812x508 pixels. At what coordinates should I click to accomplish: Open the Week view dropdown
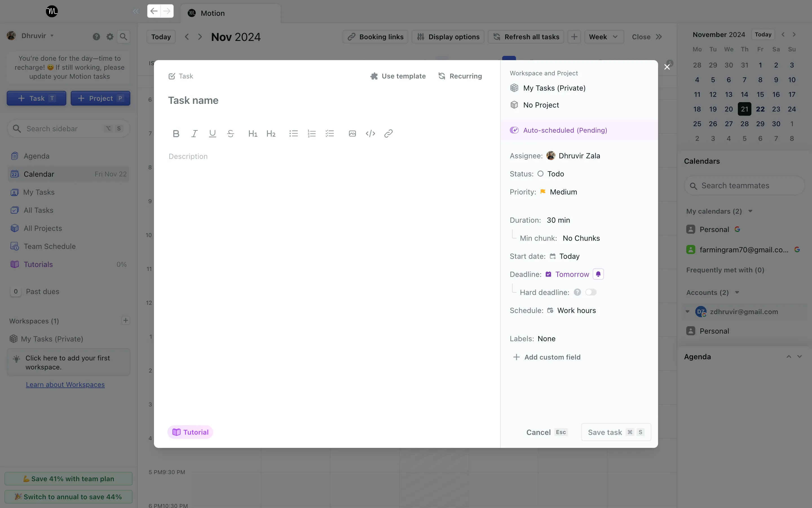click(604, 37)
